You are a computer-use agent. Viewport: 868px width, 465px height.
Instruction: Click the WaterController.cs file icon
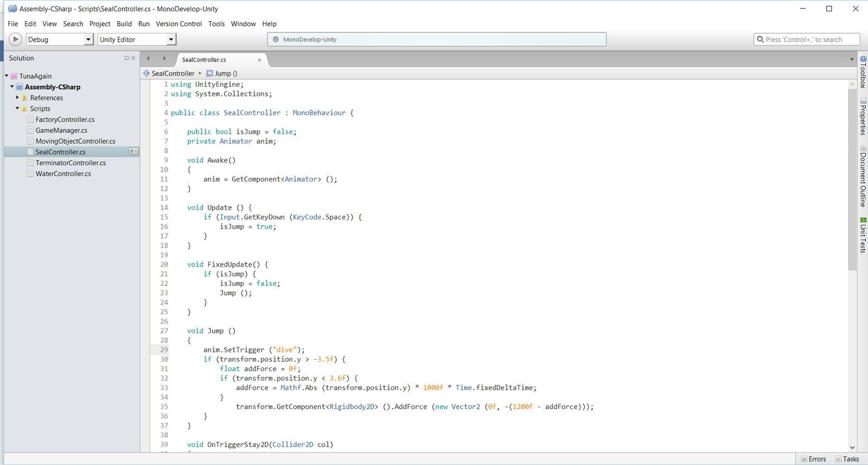(30, 174)
